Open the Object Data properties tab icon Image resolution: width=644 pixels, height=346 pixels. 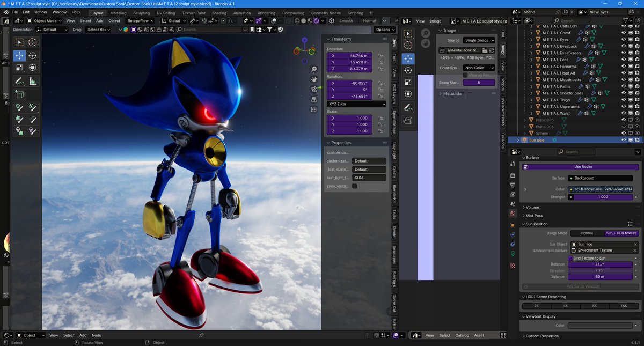click(513, 254)
